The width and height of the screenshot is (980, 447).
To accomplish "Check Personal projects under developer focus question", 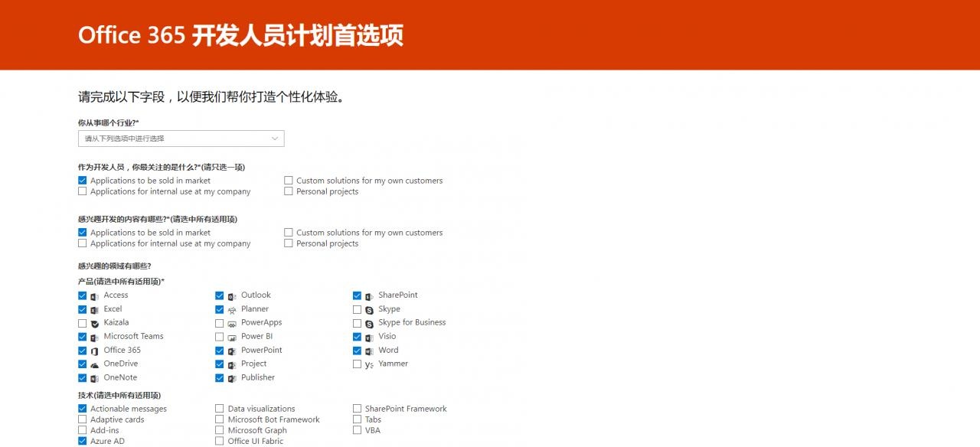I will (289, 191).
